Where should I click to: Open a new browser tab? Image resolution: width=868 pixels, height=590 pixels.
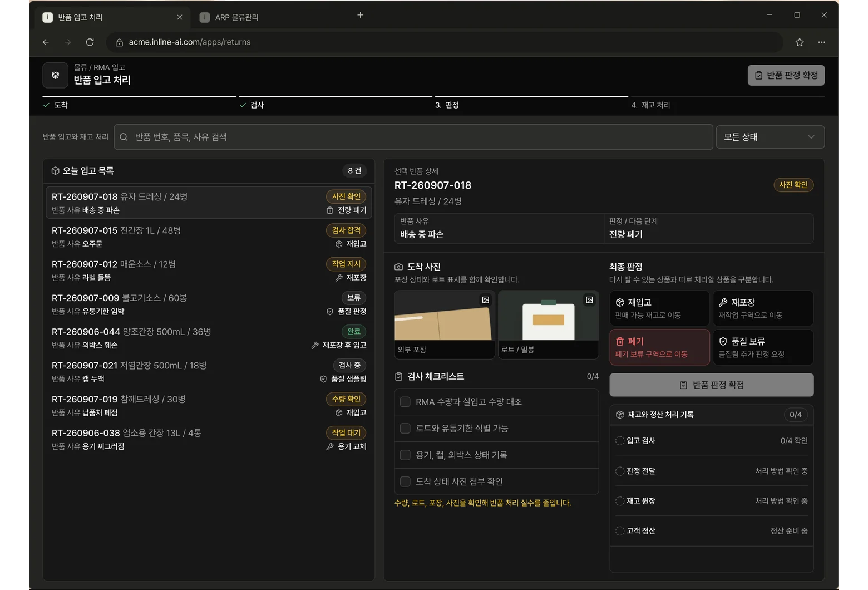pos(360,15)
